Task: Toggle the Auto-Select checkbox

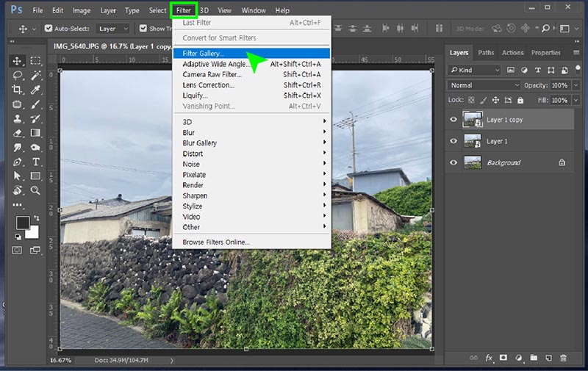Action: [49, 28]
